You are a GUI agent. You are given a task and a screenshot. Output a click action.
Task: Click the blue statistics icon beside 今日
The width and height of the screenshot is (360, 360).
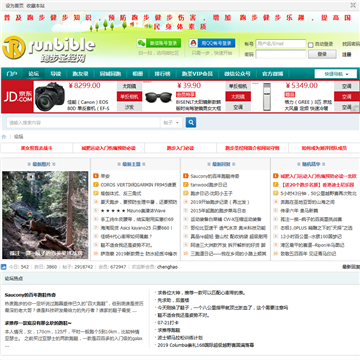[4, 267]
